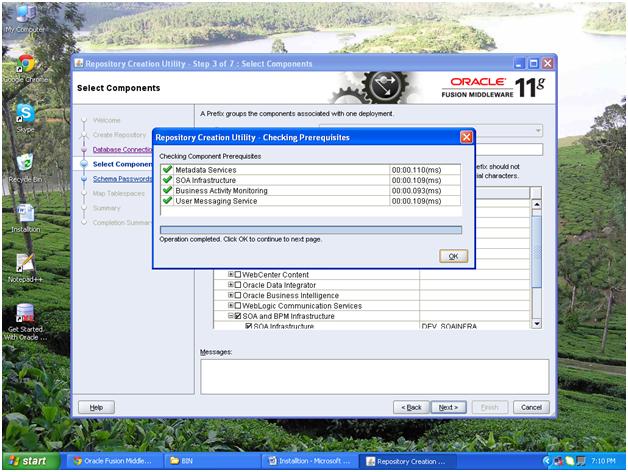Open My Computer desktop icon

[25, 18]
